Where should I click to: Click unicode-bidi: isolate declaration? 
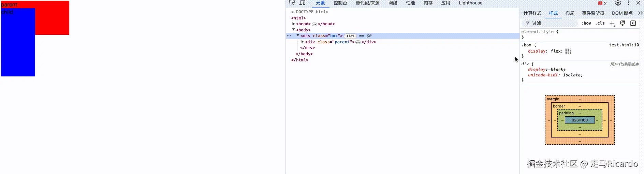pyautogui.click(x=555, y=75)
